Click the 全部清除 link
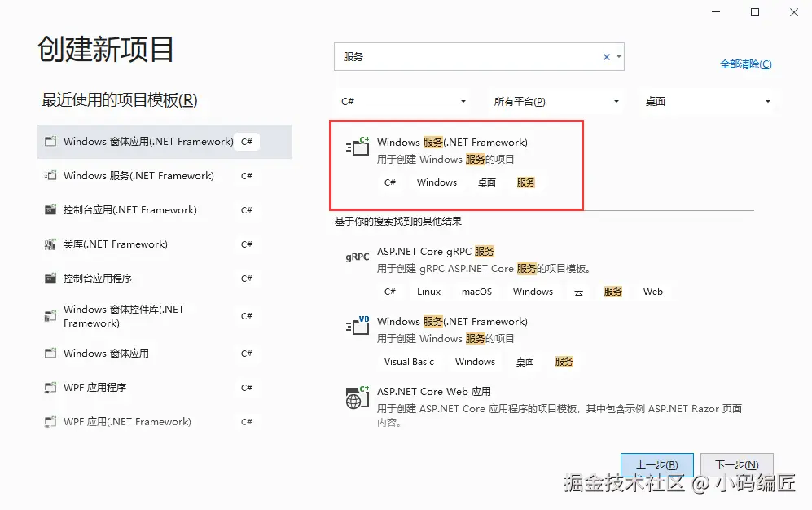Viewport: 812px width, 510px height. (x=746, y=64)
